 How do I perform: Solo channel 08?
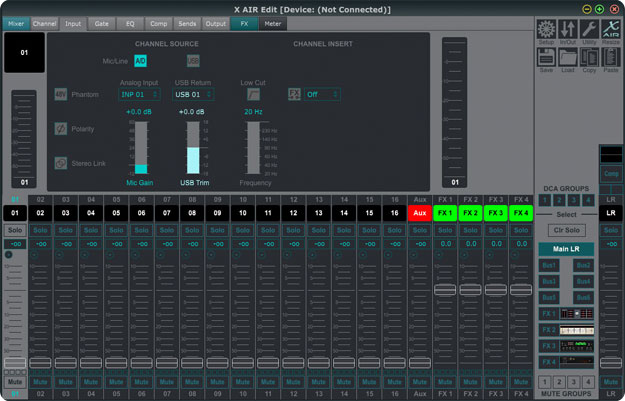(x=192, y=230)
